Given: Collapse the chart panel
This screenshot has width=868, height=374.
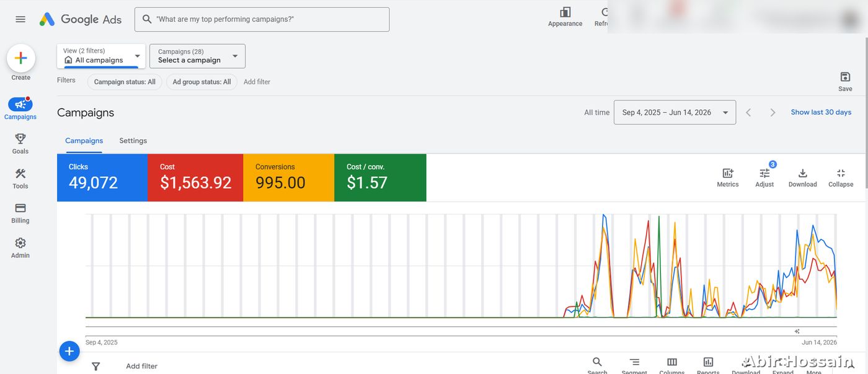Looking at the screenshot, I should point(841,177).
